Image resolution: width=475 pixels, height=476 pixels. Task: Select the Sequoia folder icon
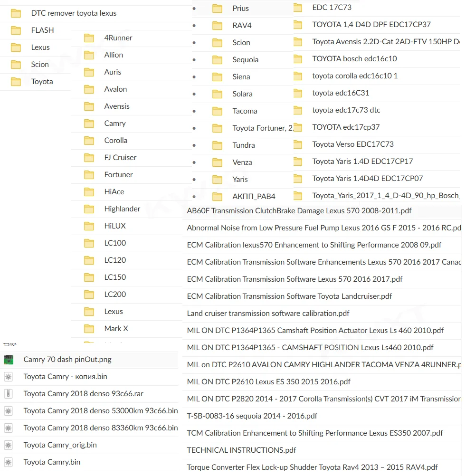(217, 60)
